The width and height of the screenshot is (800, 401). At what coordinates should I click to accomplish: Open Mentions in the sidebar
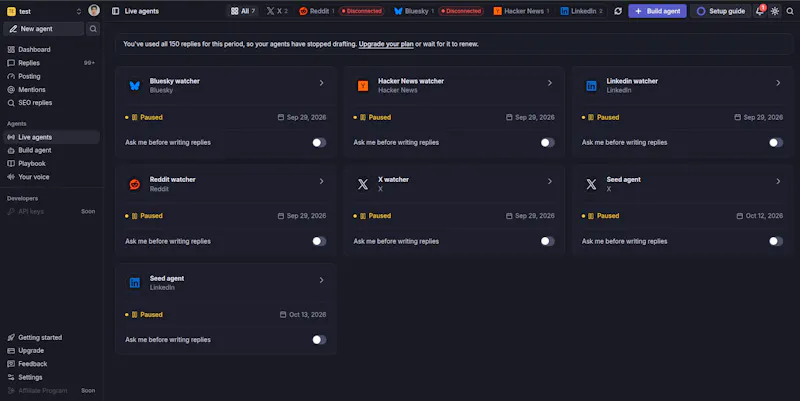tap(52, 89)
